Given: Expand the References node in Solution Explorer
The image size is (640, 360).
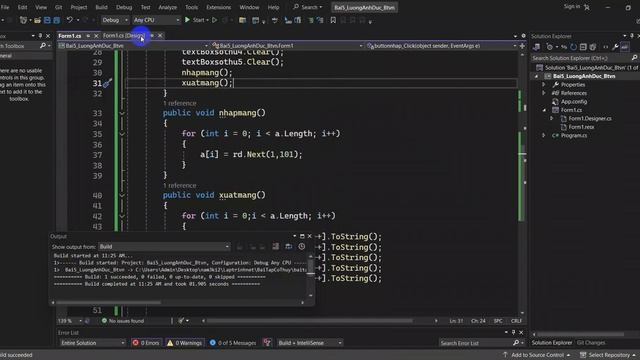Looking at the screenshot, I should pyautogui.click(x=544, y=93).
